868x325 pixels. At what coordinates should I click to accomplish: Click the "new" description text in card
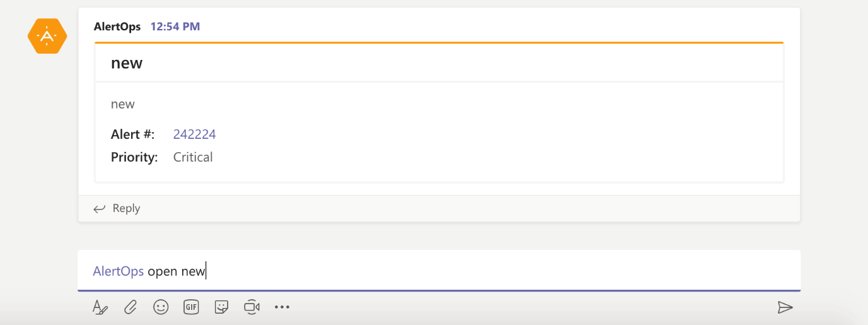pos(123,104)
